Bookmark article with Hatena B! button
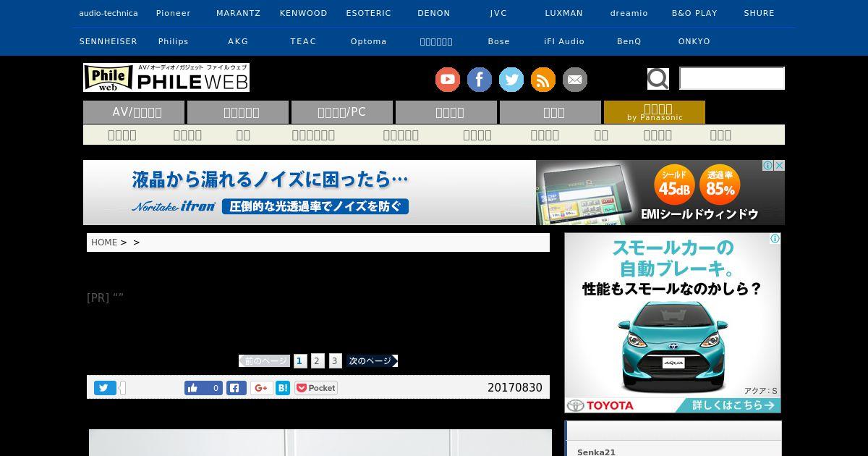 pos(283,388)
